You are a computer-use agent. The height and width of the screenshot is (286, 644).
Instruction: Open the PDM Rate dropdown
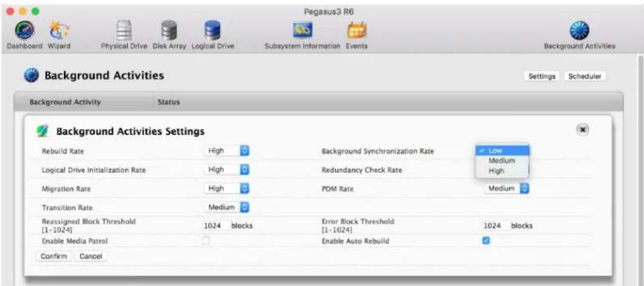(507, 188)
